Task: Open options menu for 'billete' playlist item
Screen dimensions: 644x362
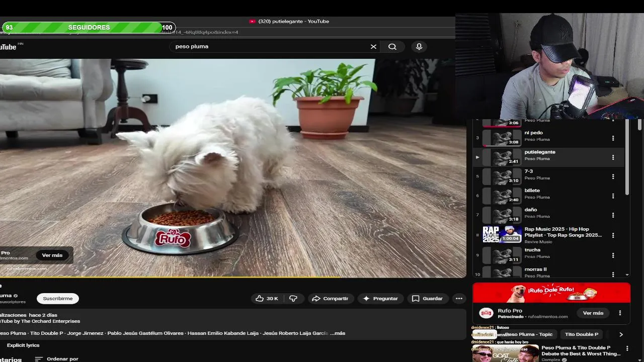Action: tap(613, 196)
